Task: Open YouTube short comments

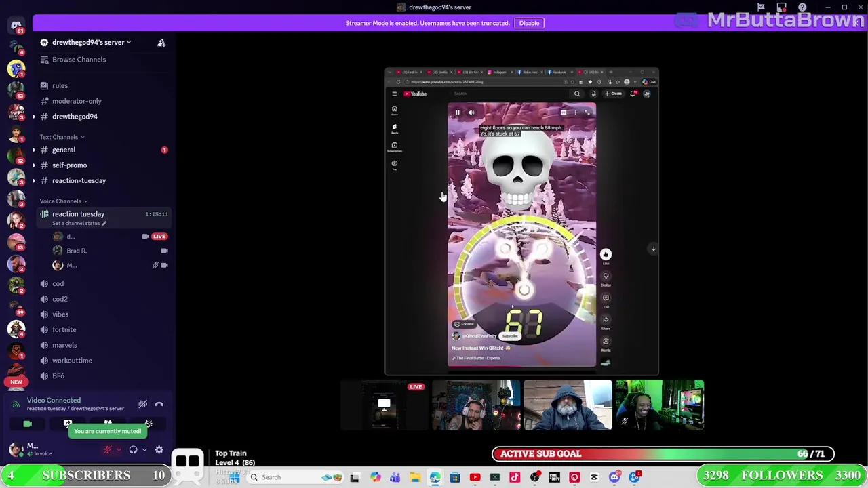Action: tap(606, 298)
